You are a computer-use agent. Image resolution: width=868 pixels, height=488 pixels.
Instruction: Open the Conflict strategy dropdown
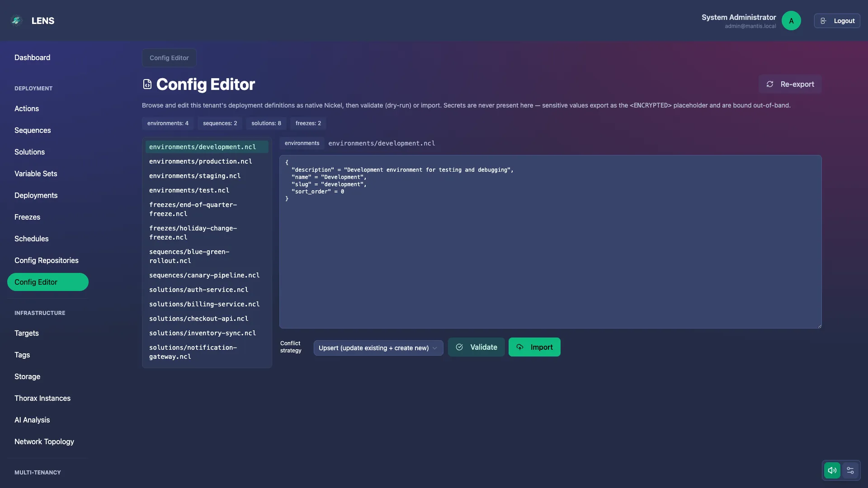[x=378, y=348]
